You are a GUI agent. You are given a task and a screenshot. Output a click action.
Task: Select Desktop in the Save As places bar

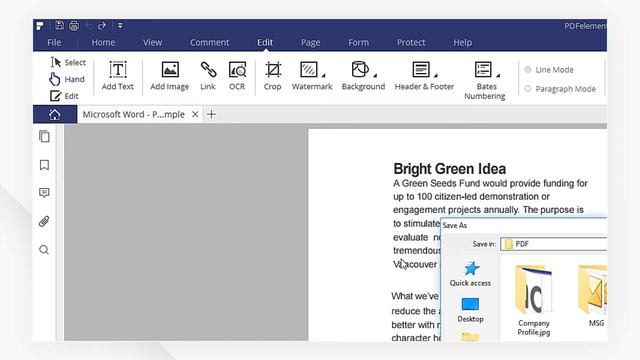click(470, 310)
